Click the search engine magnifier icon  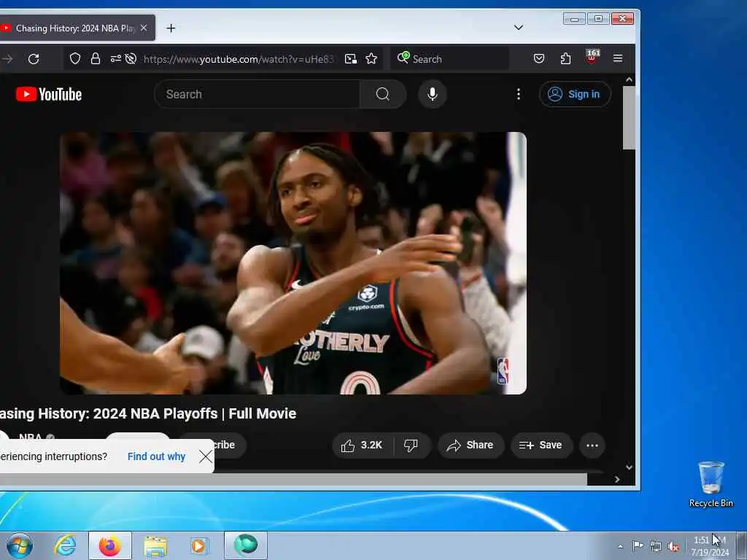coord(403,58)
